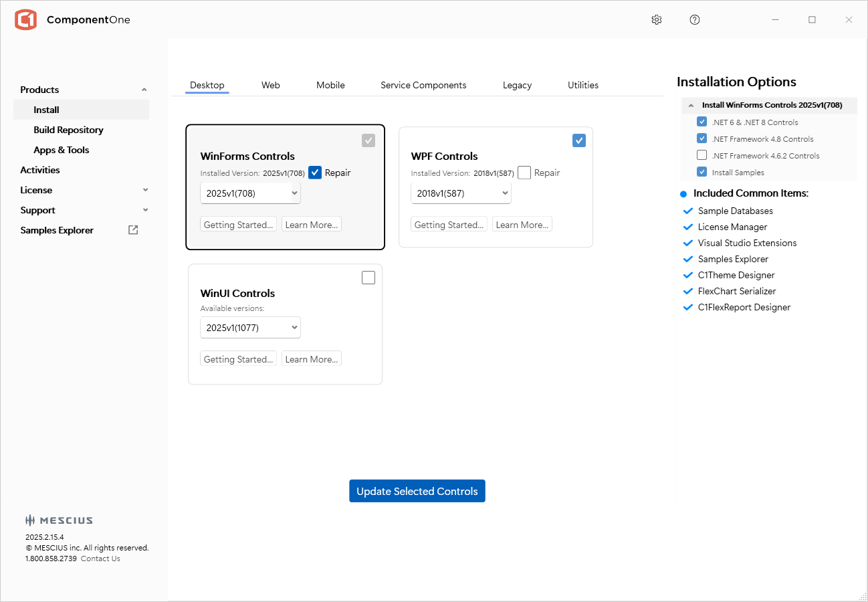Click the help question mark icon
Viewport: 868px width, 602px height.
tap(695, 20)
